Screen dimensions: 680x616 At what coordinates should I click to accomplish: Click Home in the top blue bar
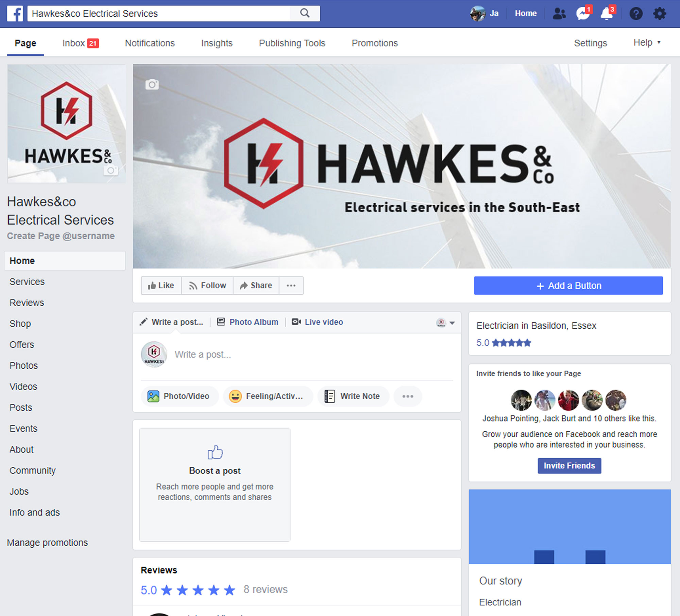tap(526, 14)
